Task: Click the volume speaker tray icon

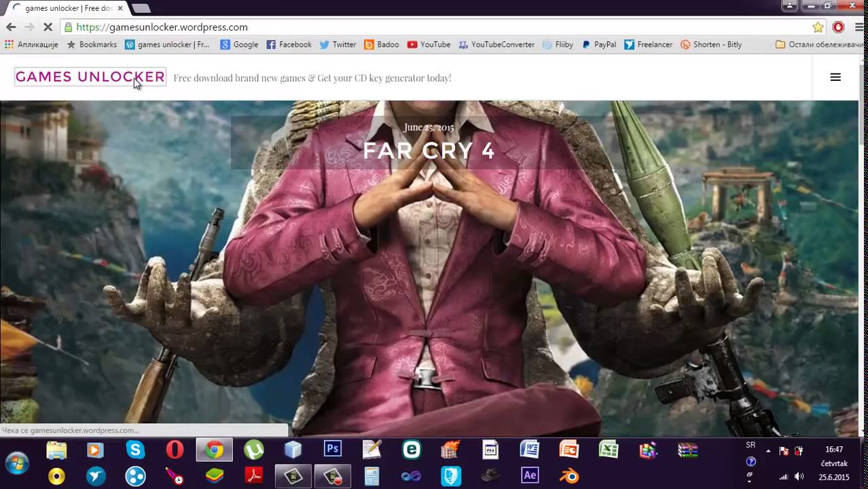Action: 799,477
